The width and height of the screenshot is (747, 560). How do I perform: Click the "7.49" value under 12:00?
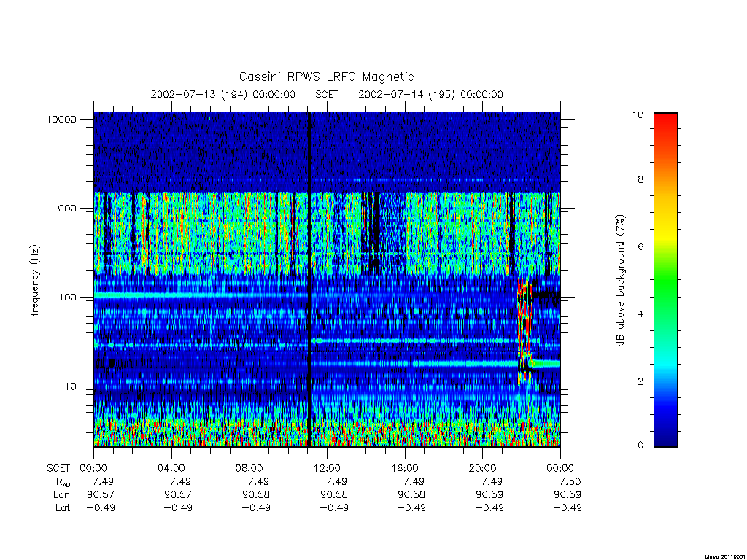click(336, 481)
